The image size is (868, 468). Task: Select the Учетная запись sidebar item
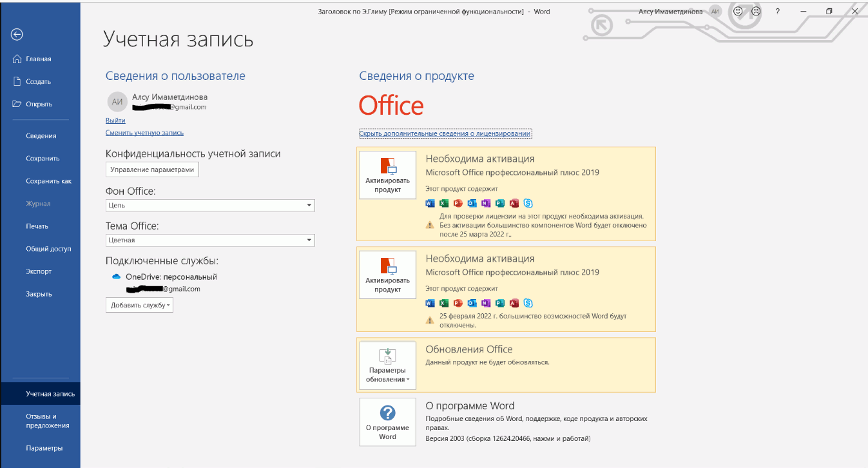coord(41,394)
